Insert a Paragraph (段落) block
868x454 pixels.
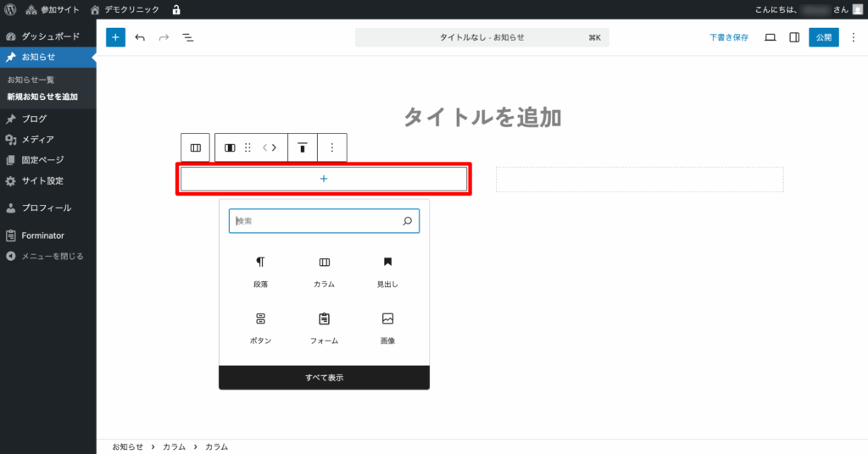[x=260, y=272]
